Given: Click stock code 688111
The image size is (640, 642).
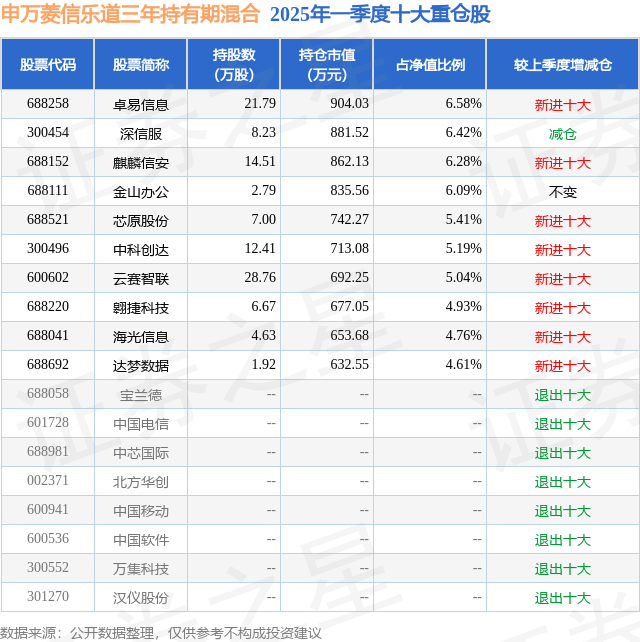Looking at the screenshot, I should click(x=48, y=190).
